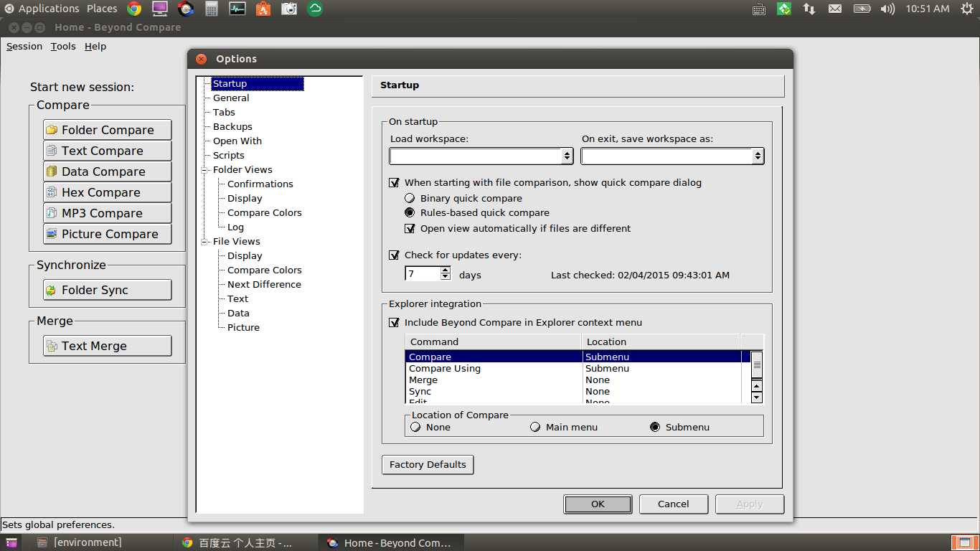Image resolution: width=980 pixels, height=551 pixels.
Task: Open the Calculator from the top panel
Action: [x=212, y=9]
